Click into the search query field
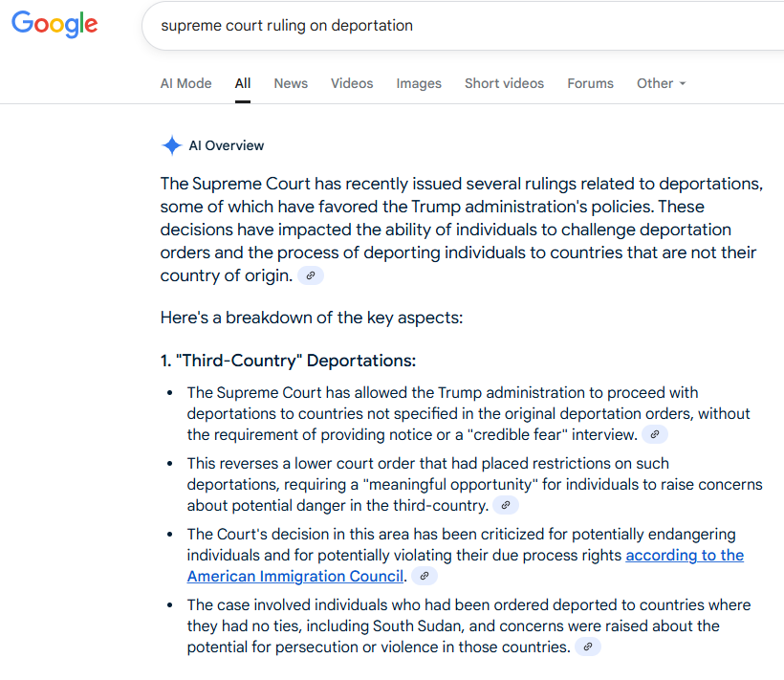Image resolution: width=784 pixels, height=680 pixels. [465, 26]
